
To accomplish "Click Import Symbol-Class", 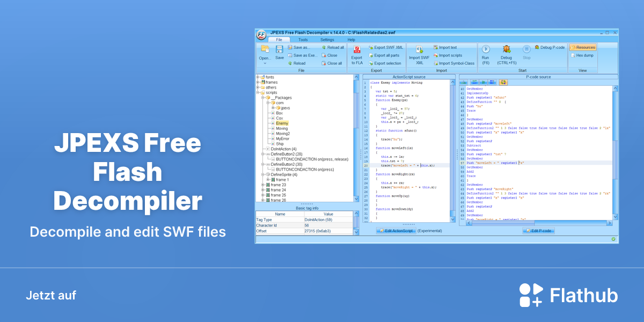I will click(x=454, y=63).
